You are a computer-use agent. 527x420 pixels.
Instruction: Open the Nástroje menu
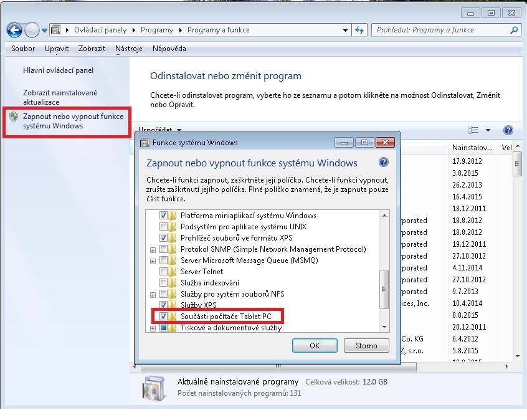(x=129, y=49)
